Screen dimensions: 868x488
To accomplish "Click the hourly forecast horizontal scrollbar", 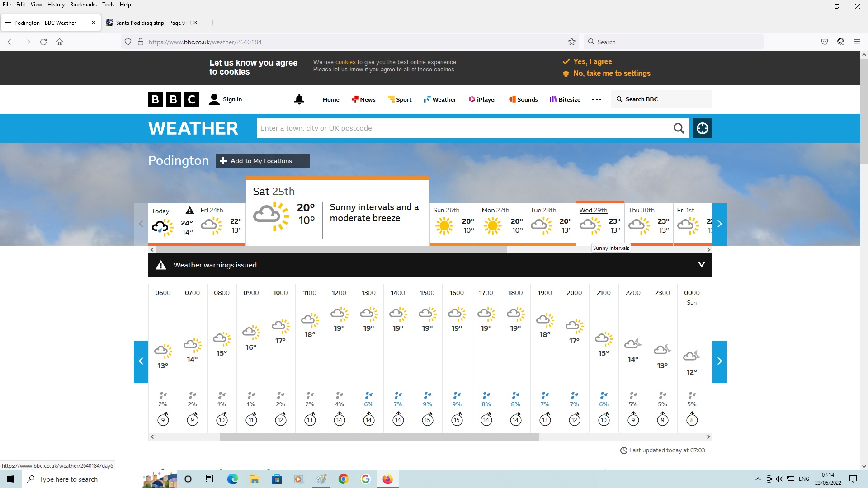I will 379,437.
